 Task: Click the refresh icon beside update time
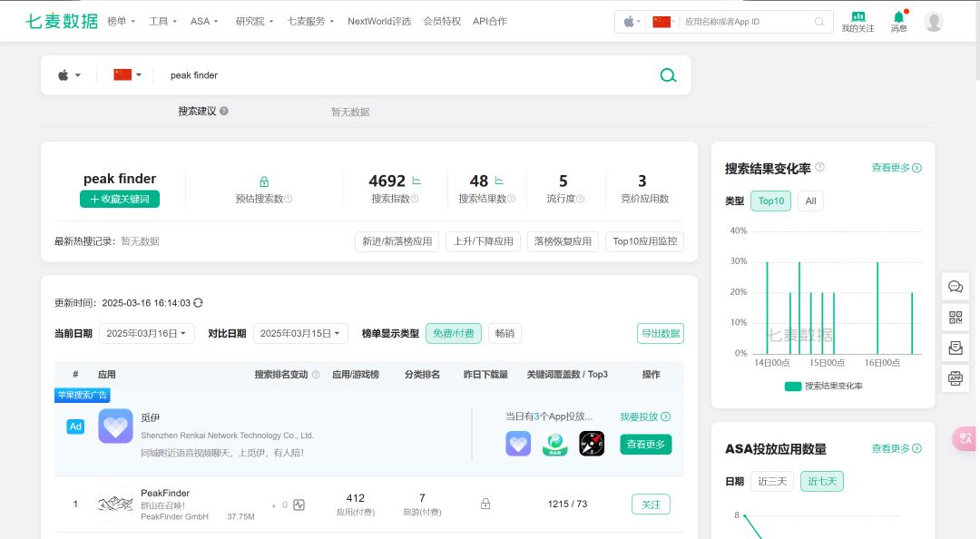[x=198, y=303]
